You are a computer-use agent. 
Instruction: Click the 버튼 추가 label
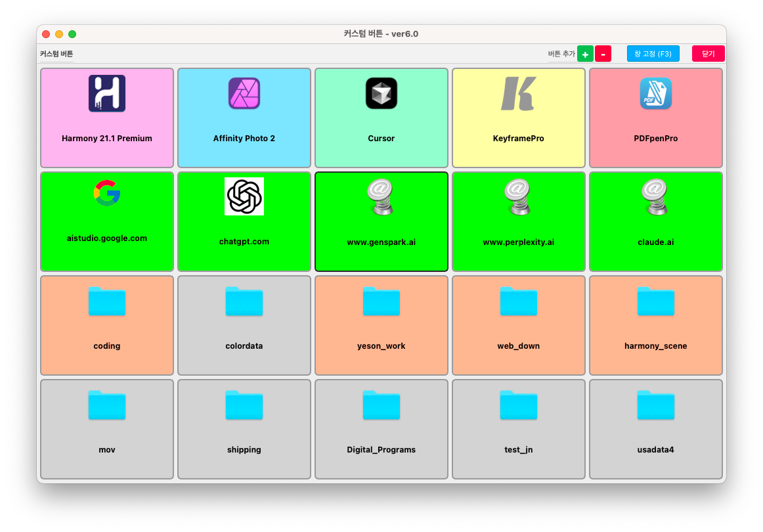tap(561, 54)
